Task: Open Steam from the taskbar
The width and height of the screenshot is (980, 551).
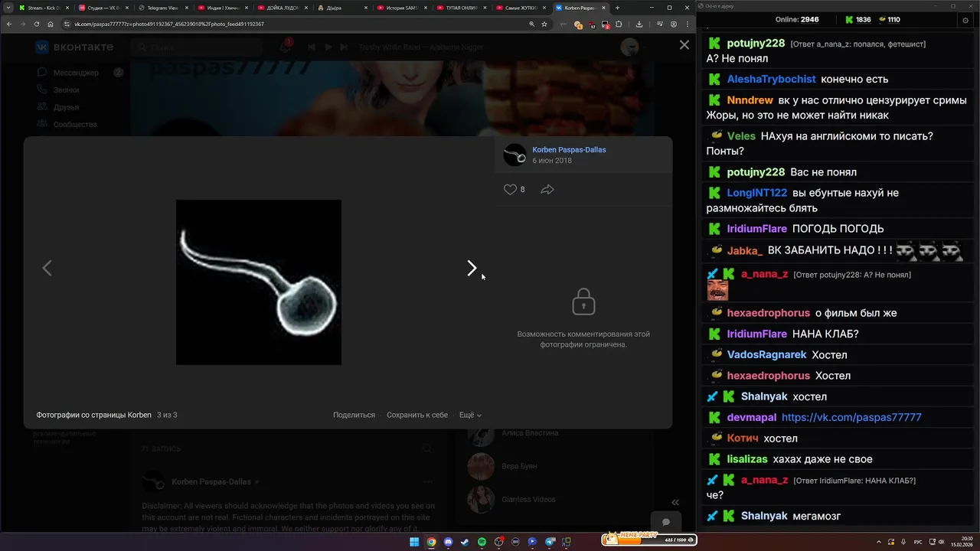Action: click(x=465, y=542)
